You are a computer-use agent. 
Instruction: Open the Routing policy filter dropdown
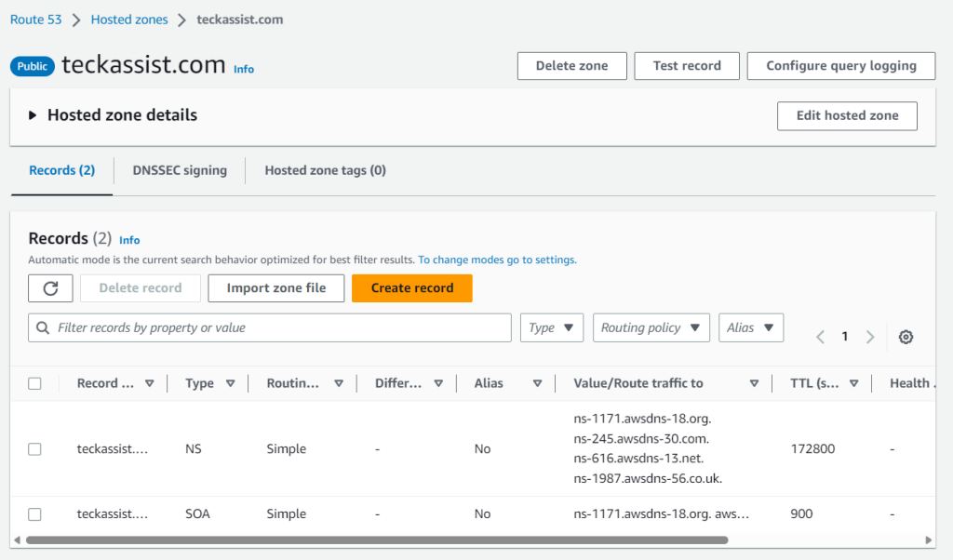point(651,327)
